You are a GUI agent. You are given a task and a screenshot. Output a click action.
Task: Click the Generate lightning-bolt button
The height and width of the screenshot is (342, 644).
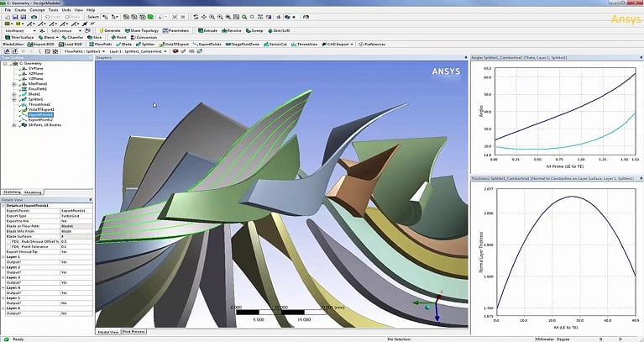click(110, 30)
